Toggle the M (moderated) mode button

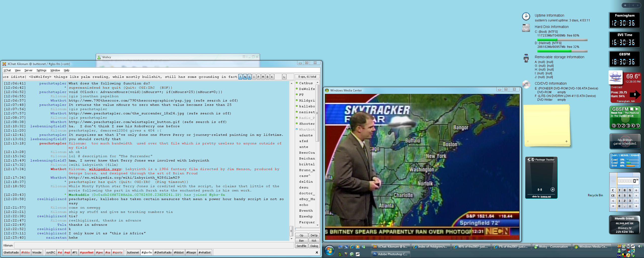tap(263, 77)
